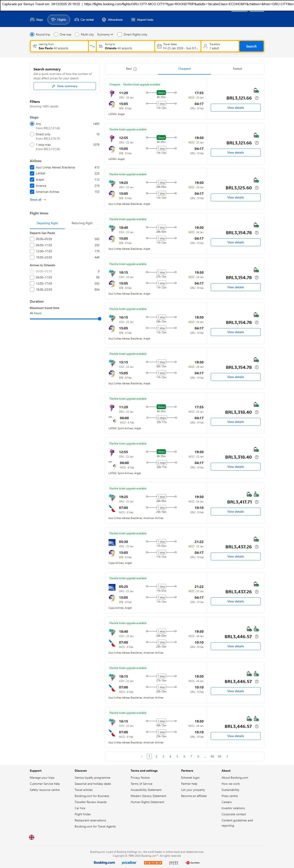Viewport: 294px width, 868px height.
Task: Open the Travellers selector field
Action: (220, 46)
